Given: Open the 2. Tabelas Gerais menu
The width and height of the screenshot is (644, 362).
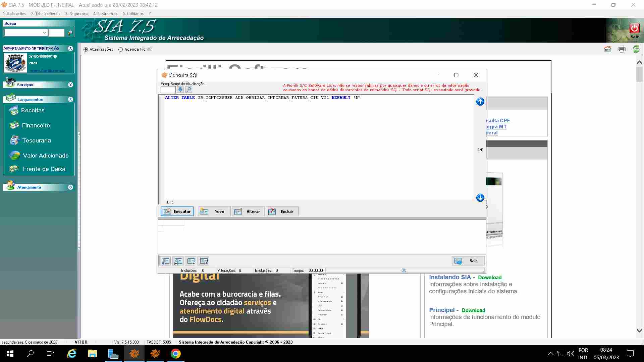Looking at the screenshot, I should [45, 14].
